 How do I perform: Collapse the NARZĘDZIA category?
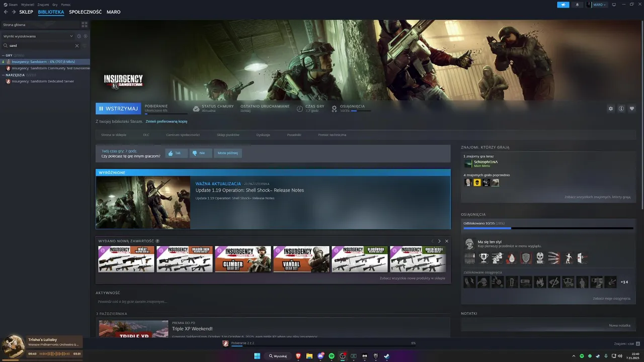point(3,75)
